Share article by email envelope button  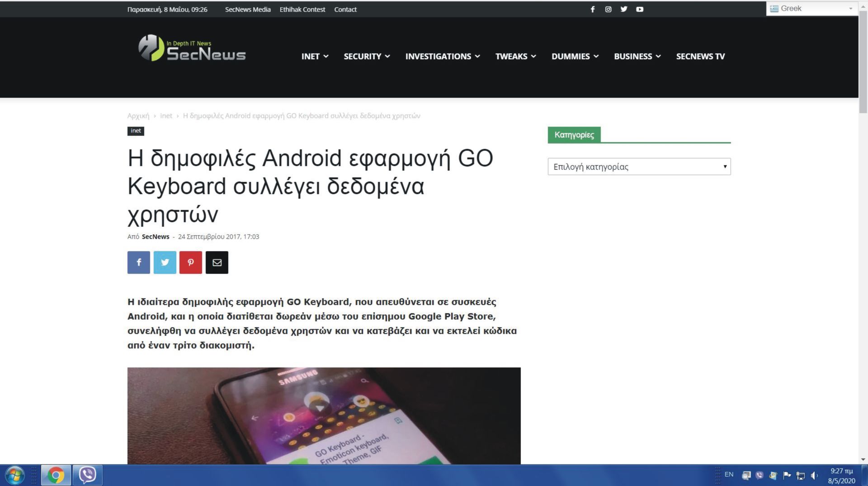coord(217,262)
